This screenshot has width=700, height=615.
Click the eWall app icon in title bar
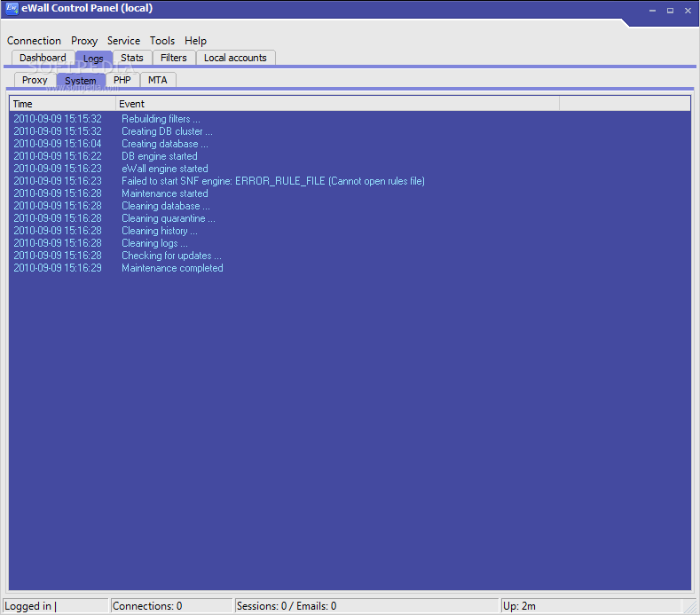[x=12, y=9]
